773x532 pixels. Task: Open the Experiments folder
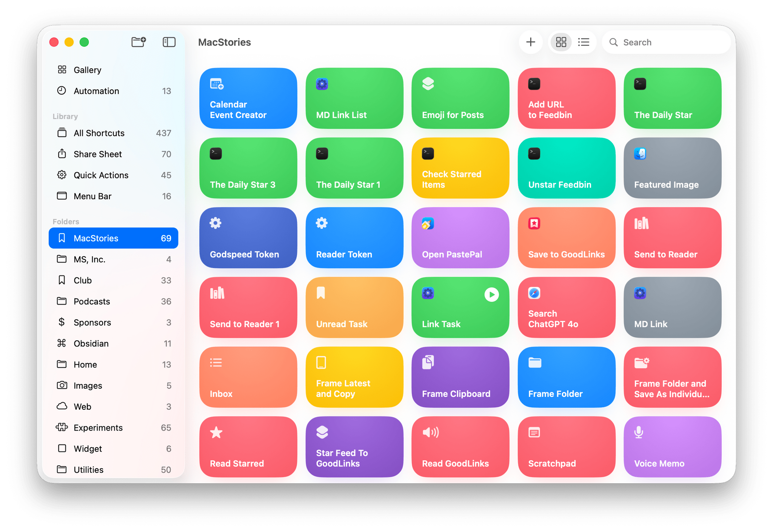click(x=113, y=427)
